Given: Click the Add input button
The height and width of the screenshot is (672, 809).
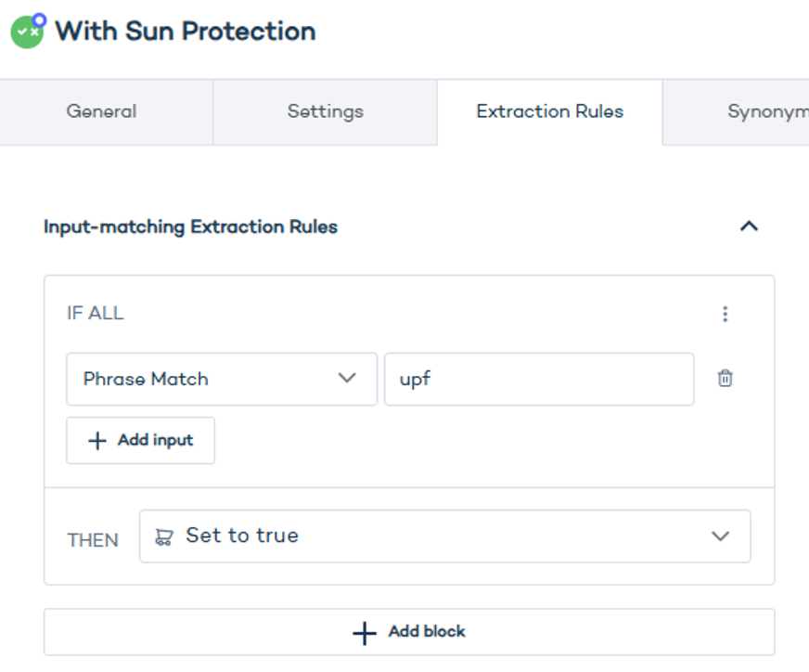Looking at the screenshot, I should coord(140,440).
